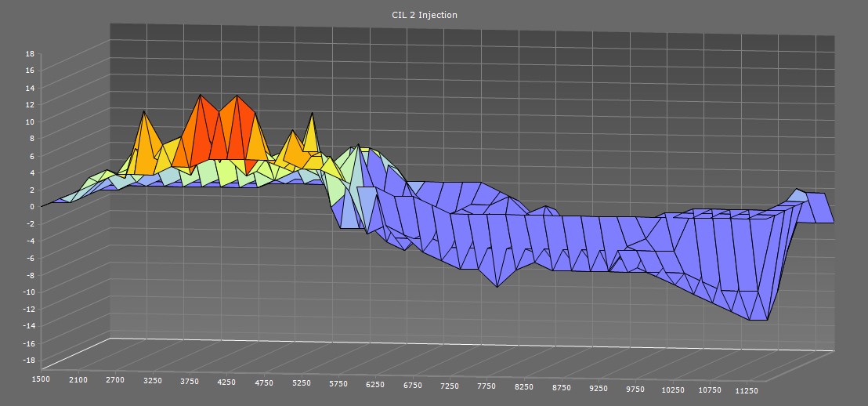The height and width of the screenshot is (406, 868).
Task: Click the x-axis label 8250
Action: click(523, 386)
